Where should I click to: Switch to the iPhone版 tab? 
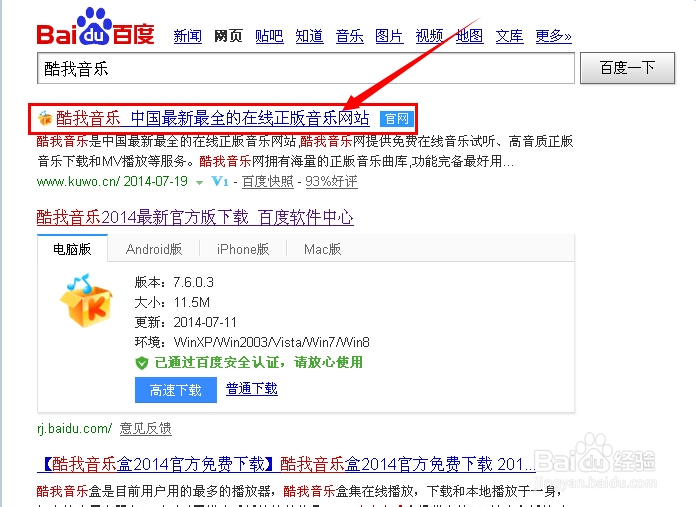click(243, 249)
